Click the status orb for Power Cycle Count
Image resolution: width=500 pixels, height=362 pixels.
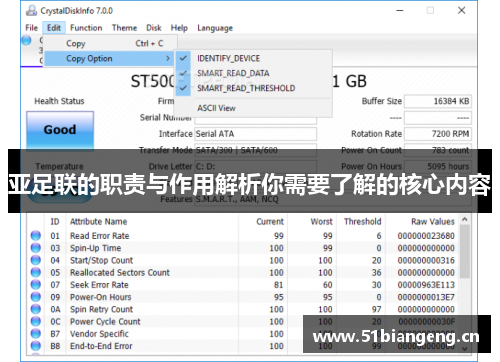[36, 321]
